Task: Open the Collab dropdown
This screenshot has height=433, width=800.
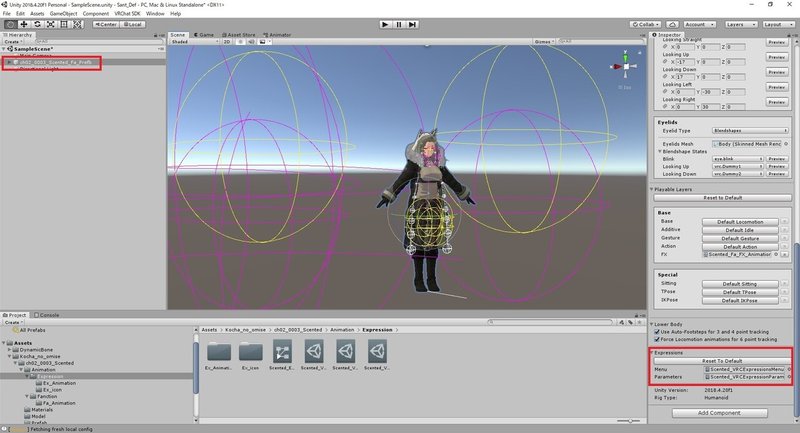Action: pos(646,24)
